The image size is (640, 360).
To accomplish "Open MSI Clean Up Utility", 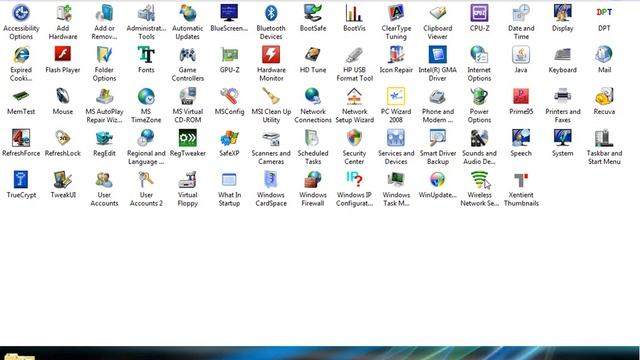I will 271,96.
